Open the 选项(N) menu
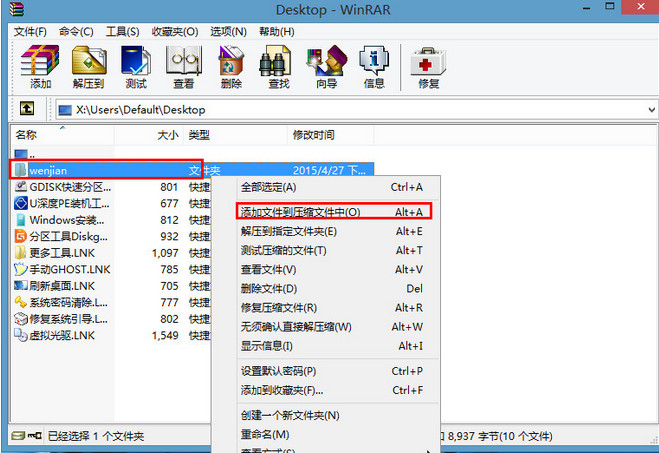This screenshot has width=659, height=453. click(228, 32)
